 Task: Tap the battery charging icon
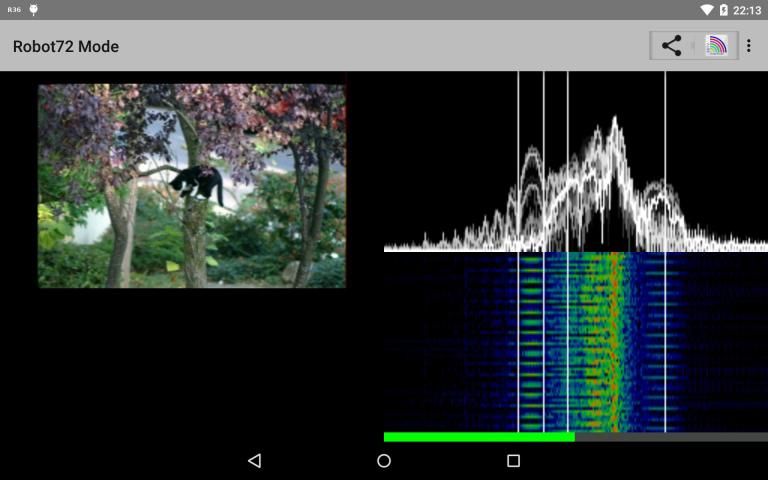[724, 10]
